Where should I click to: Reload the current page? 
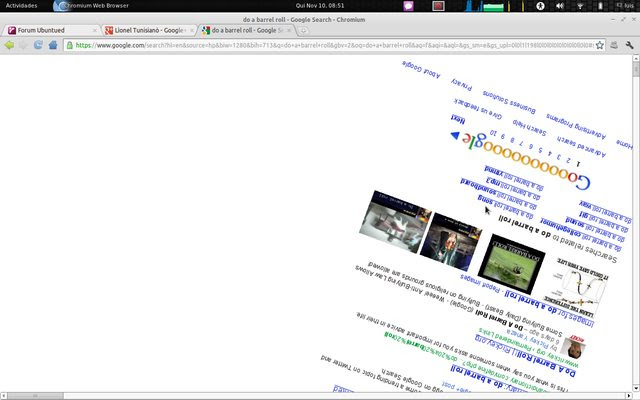[38, 45]
